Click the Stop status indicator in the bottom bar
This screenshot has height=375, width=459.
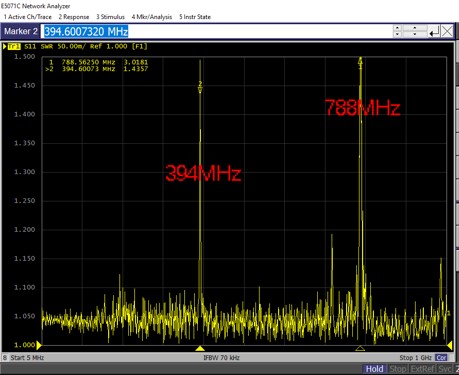398,369
